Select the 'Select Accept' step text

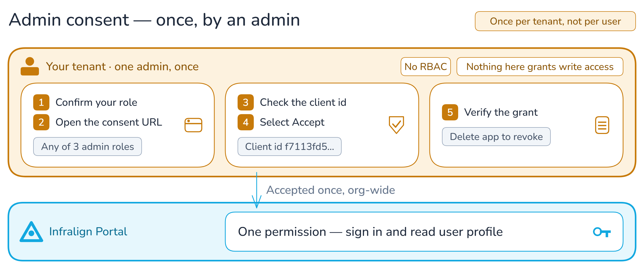292,122
